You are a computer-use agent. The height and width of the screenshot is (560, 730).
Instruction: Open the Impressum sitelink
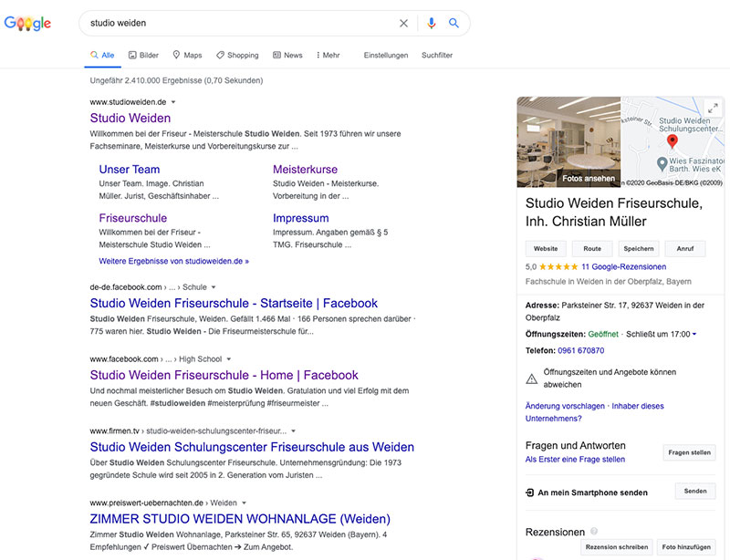(x=301, y=218)
